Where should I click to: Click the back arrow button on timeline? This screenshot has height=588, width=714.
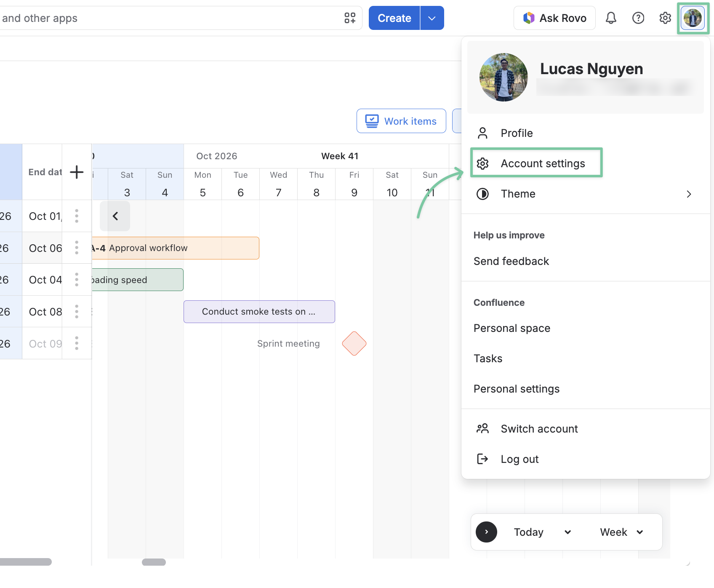tap(115, 216)
